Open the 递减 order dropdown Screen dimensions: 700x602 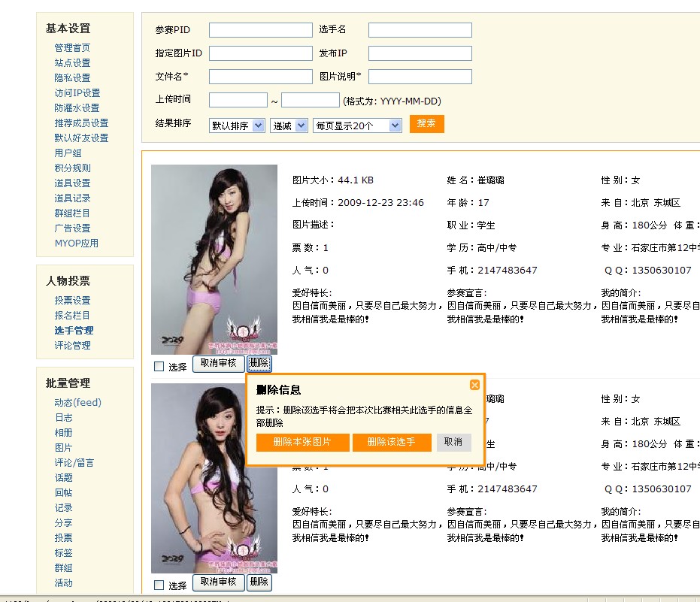click(x=289, y=126)
